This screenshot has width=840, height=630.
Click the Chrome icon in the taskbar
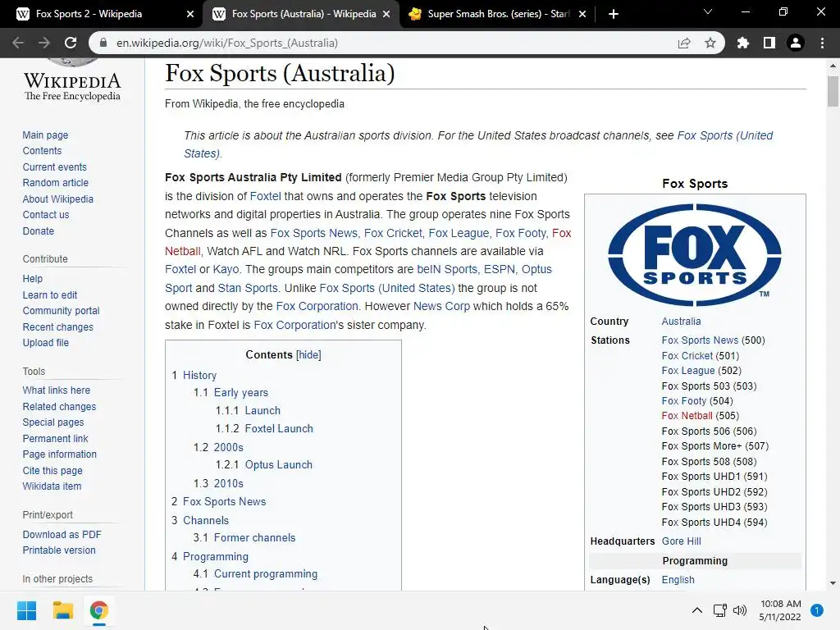click(98, 610)
